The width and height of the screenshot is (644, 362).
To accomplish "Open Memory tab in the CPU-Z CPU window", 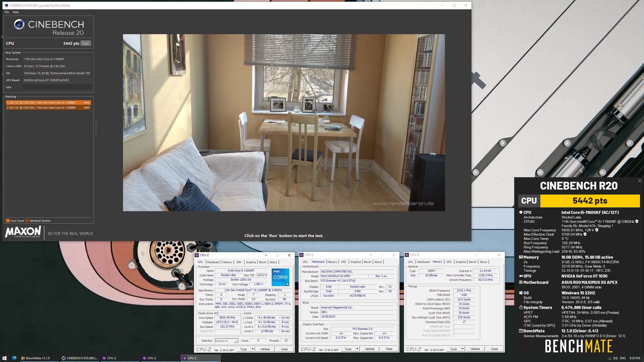I will click(x=227, y=262).
